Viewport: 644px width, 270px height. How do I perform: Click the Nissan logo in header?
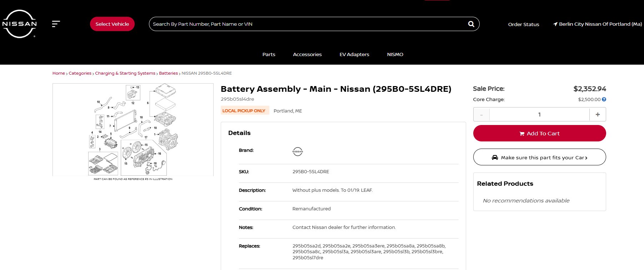point(20,24)
